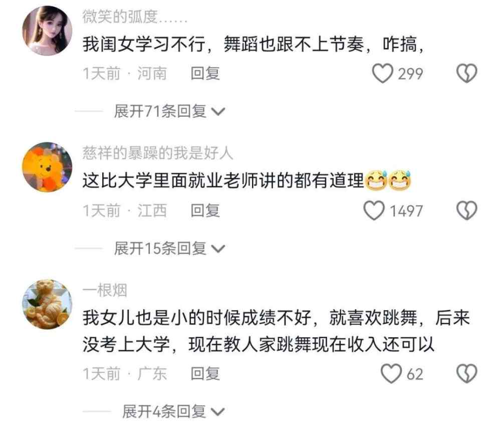Open username 慈祥的暴躁的我是好人 profile
The image size is (504, 433).
[157, 153]
